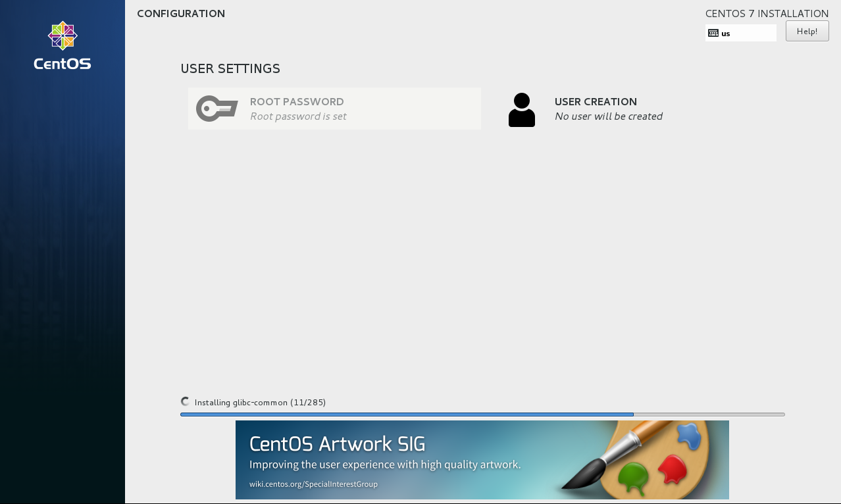Click the spinning progress indicator icon
This screenshot has height=504, width=841.
click(185, 401)
